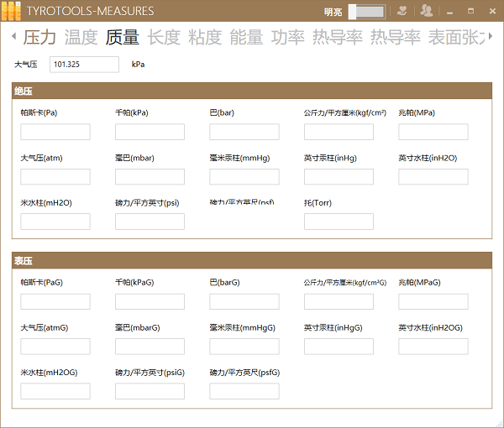Screen dimensions: 504x428
Task: Switch to the 温度 tab
Action: coord(81,37)
